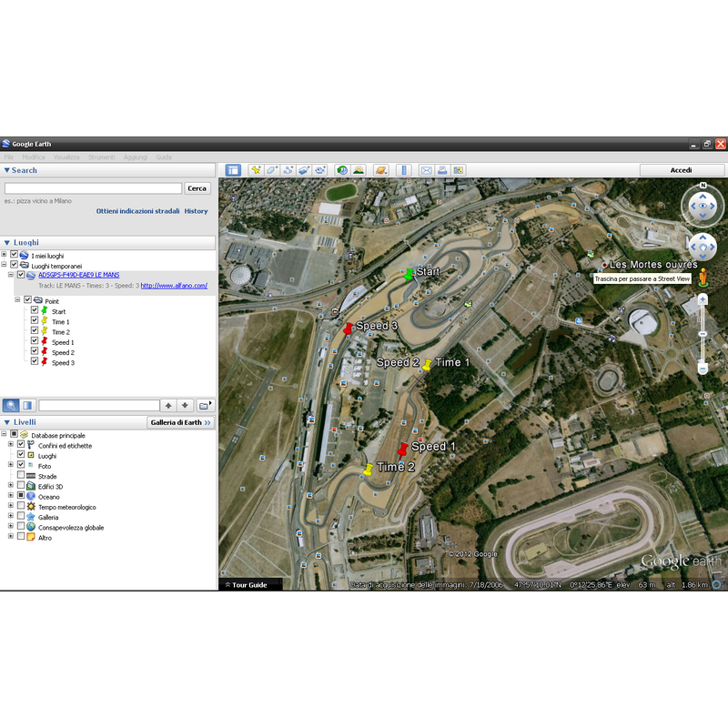Collapse the Luoghi panel triangle

click(x=7, y=243)
